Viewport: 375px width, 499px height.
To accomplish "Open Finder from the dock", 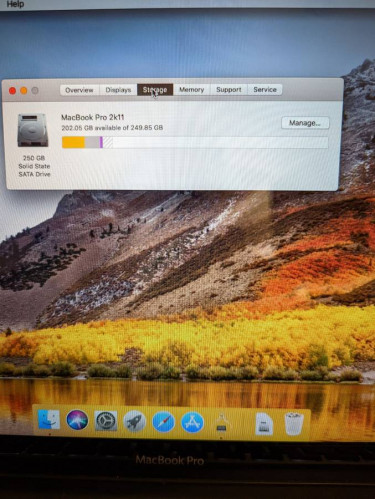I will [x=49, y=420].
